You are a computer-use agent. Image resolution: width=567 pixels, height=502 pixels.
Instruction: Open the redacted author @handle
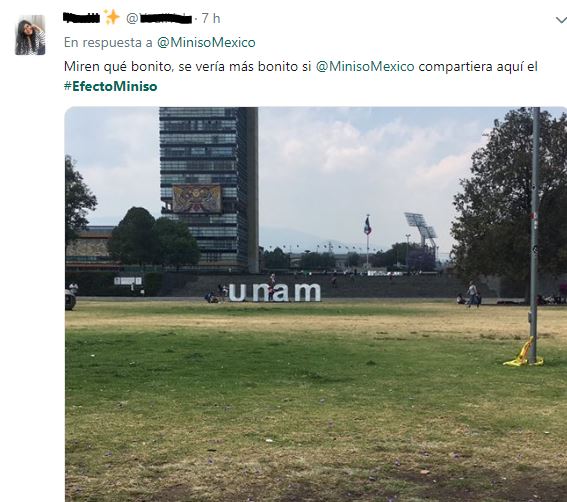click(158, 18)
